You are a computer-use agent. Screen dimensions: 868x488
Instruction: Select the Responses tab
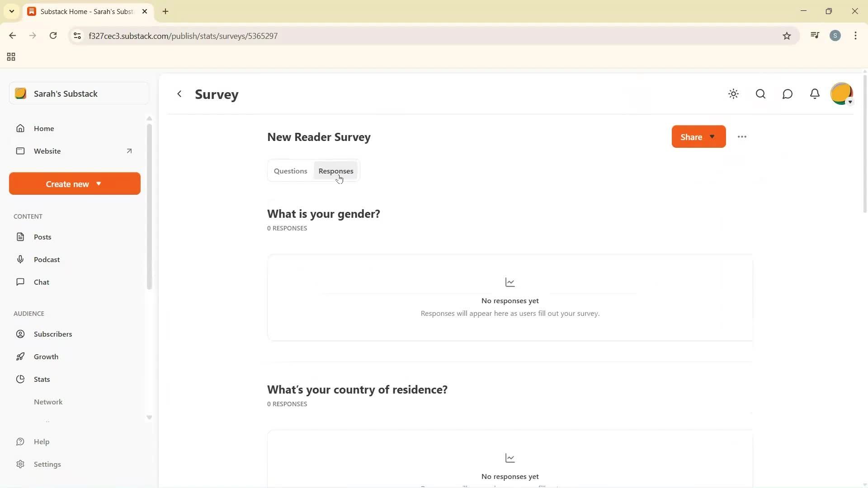coord(335,171)
